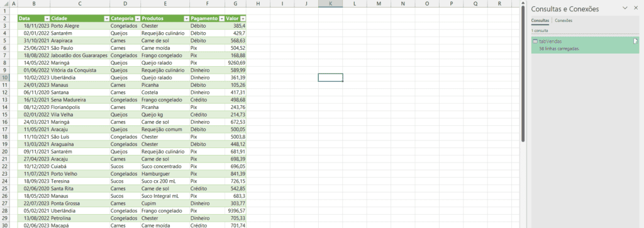Click the cell 'Araguaína'
This screenshot has height=228, width=644.
(x=80, y=144)
